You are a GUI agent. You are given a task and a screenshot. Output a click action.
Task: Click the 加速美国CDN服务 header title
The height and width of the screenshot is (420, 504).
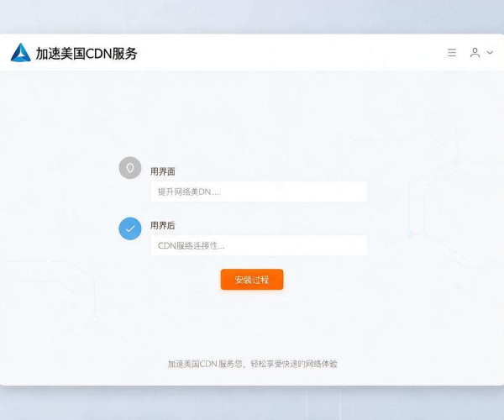[87, 54]
